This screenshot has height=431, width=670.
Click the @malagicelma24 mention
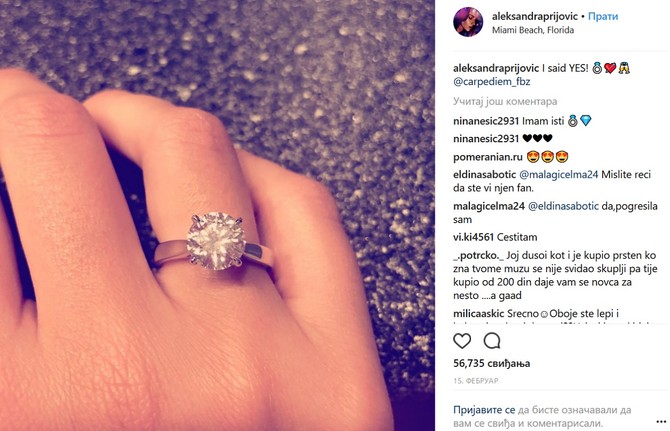coord(558,175)
